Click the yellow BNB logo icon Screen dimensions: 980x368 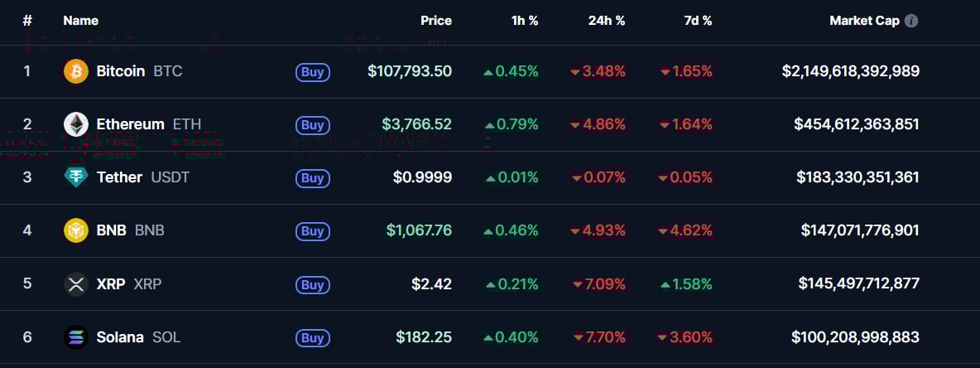[x=76, y=230]
